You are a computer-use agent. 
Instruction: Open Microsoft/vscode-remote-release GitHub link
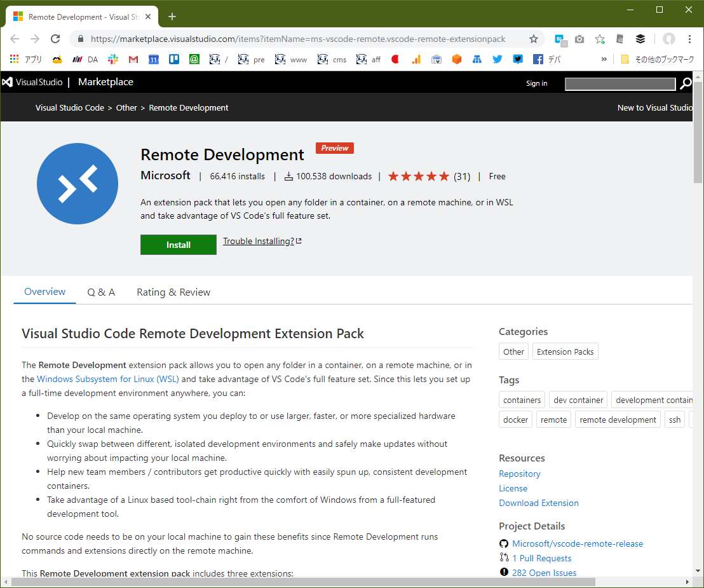point(578,544)
